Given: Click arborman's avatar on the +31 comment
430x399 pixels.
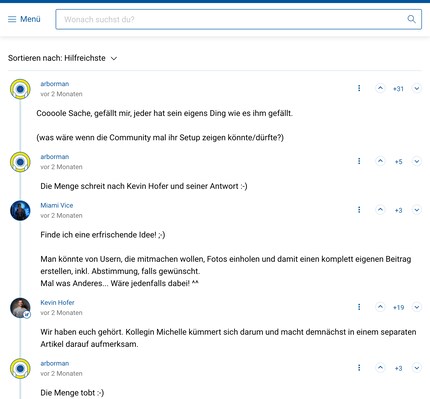Looking at the screenshot, I should coord(20,89).
